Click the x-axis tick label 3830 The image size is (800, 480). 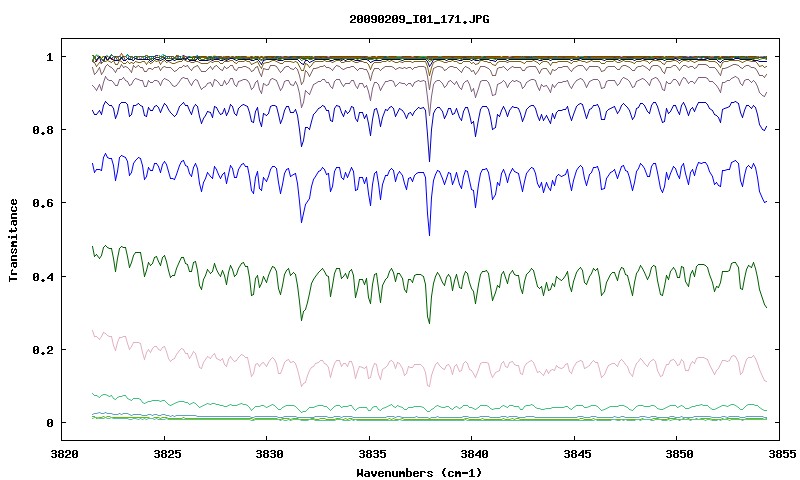269,454
